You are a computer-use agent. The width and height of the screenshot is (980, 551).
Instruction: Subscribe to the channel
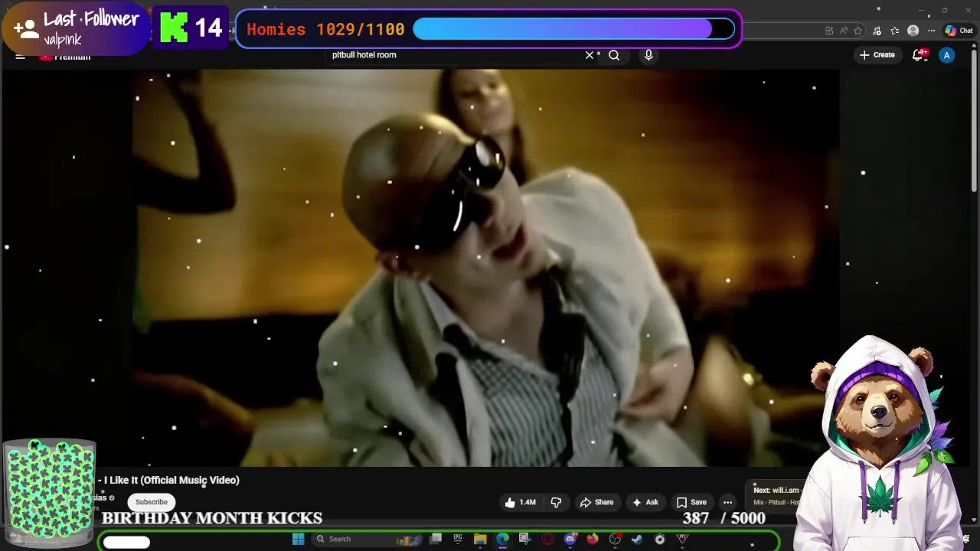click(152, 502)
